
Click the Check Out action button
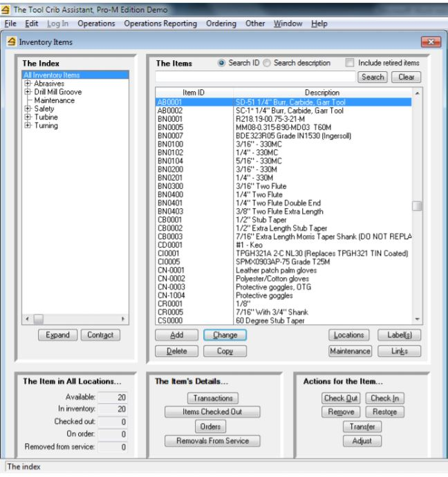(341, 398)
